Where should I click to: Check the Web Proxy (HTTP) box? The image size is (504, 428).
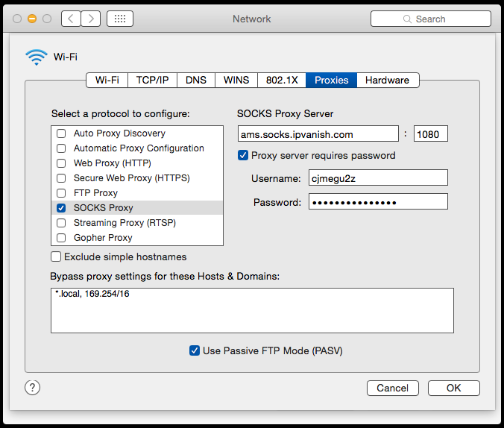(61, 163)
